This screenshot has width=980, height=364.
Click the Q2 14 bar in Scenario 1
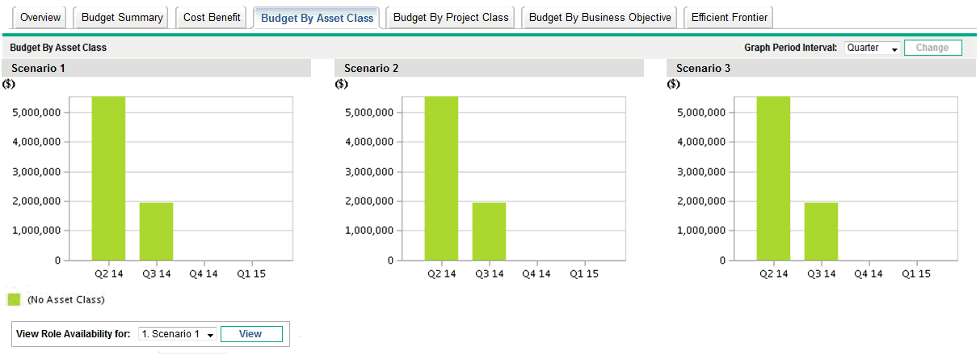pyautogui.click(x=108, y=178)
